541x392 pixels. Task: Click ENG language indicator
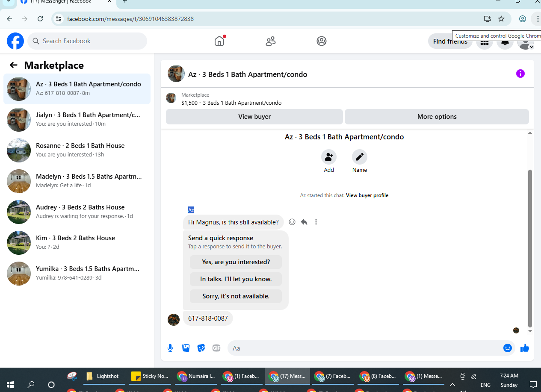pyautogui.click(x=485, y=385)
